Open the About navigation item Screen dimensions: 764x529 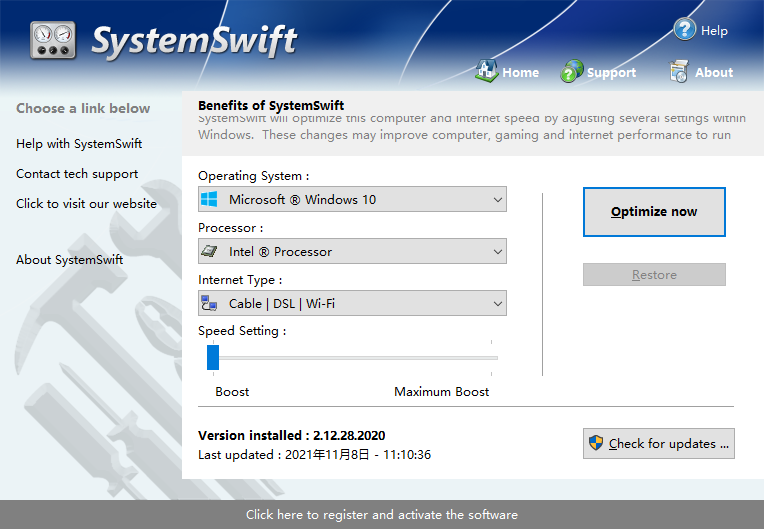click(714, 73)
